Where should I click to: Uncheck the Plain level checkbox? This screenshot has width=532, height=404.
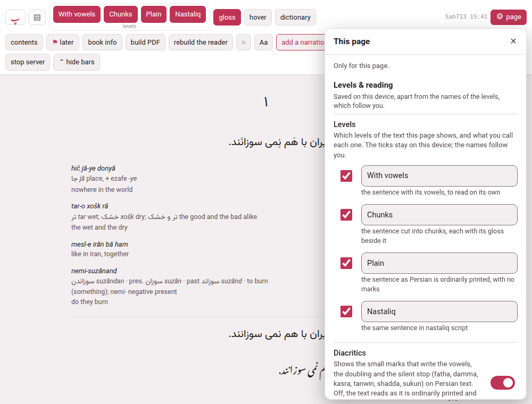coord(346,263)
